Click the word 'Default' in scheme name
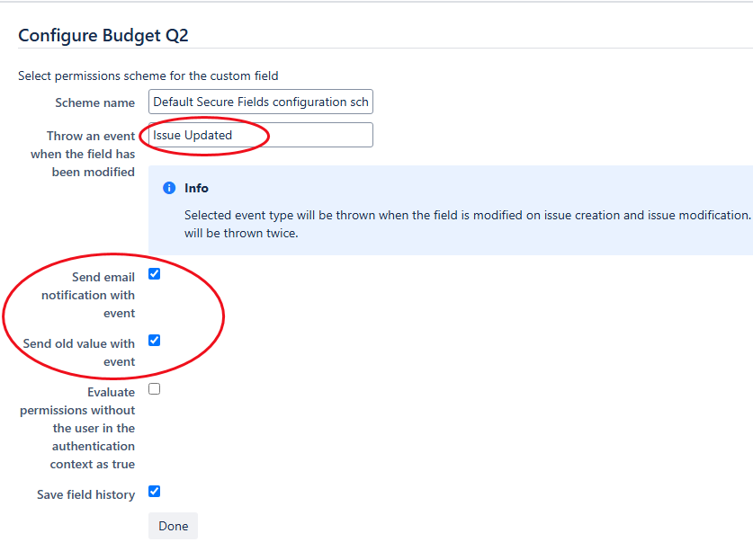 [x=175, y=102]
